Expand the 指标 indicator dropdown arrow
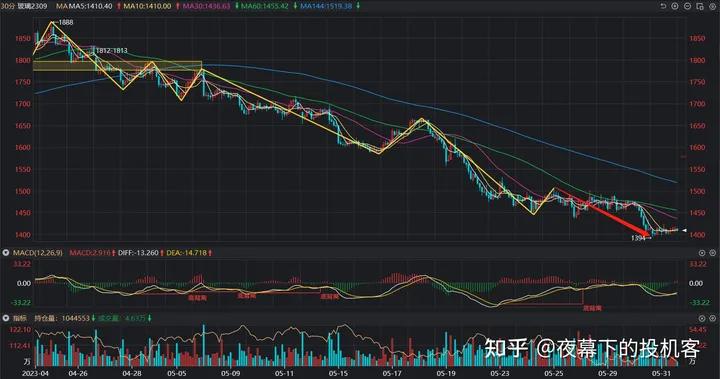720x379 pixels. coord(6,318)
